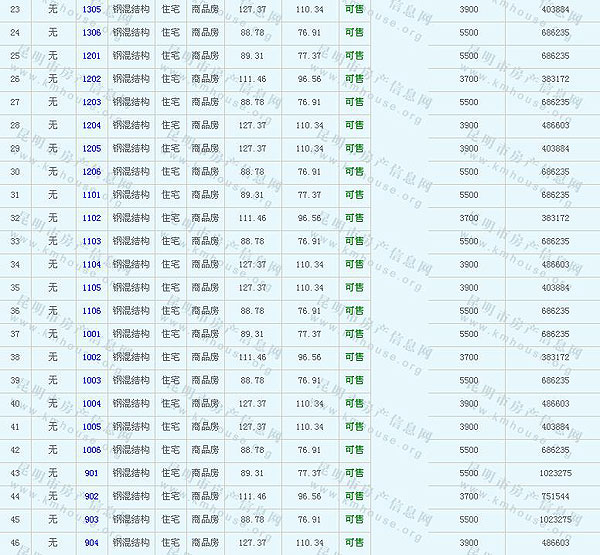This screenshot has width=600, height=555.
Task: Click room number 1306
Action: 91,32
